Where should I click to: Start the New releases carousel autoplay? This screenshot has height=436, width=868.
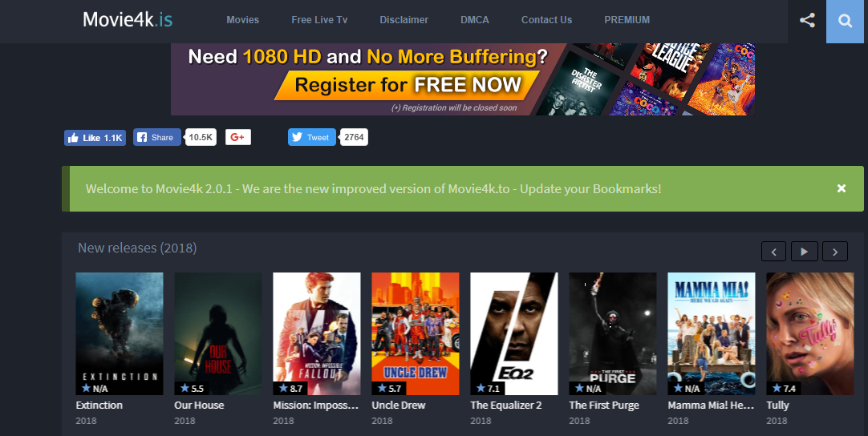pos(804,252)
